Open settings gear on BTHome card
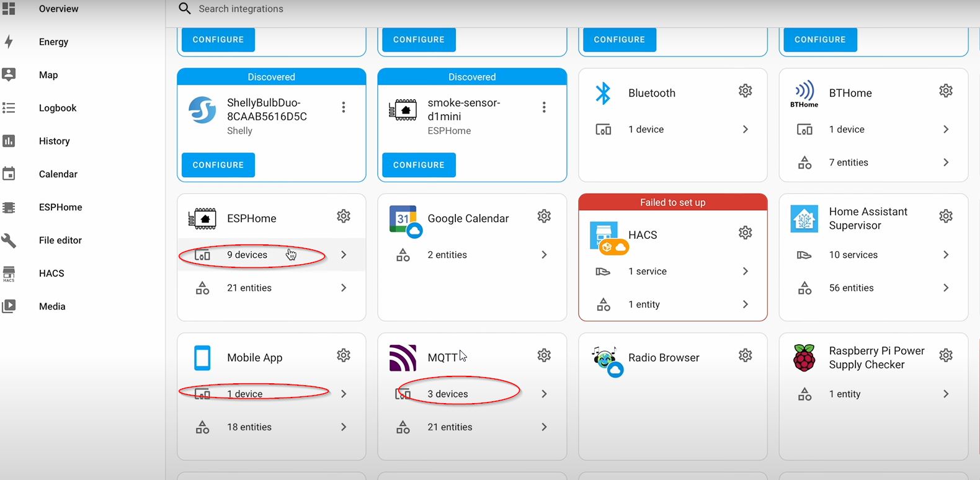 click(946, 91)
